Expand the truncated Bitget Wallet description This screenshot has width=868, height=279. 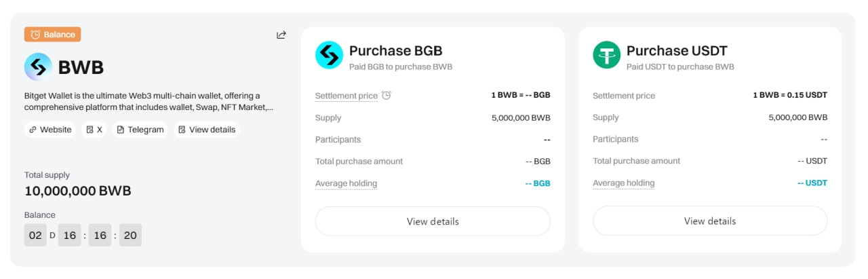coord(149,101)
